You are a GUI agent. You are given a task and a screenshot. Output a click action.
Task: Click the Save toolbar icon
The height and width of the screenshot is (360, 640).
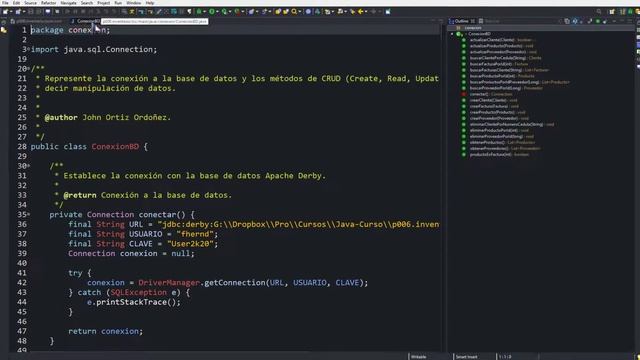pos(31,12)
